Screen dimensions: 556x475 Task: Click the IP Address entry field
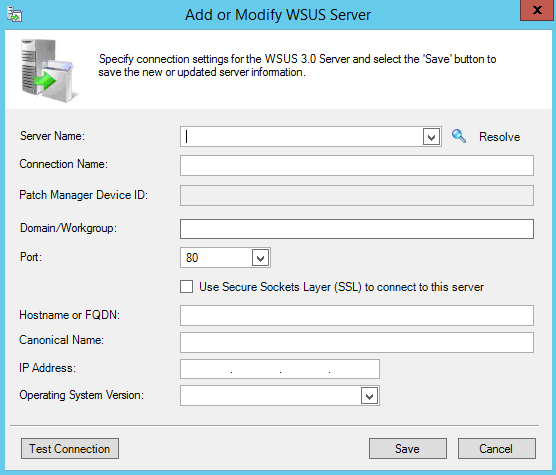[x=280, y=369]
